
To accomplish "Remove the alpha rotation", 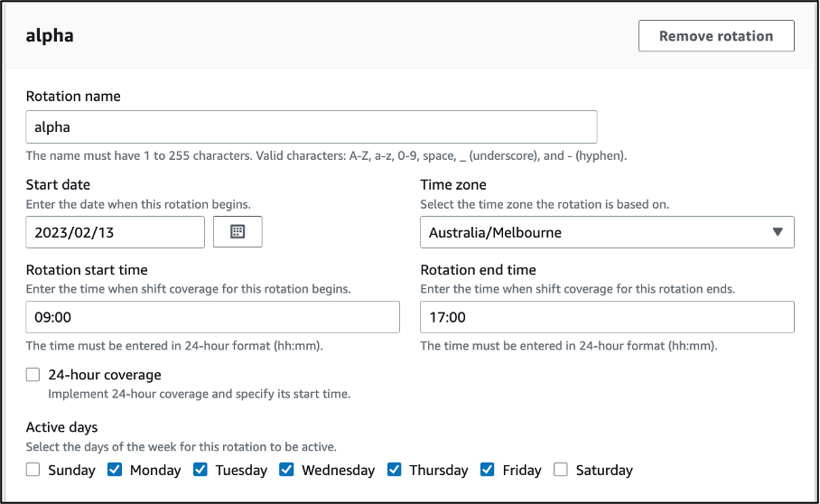I will point(716,36).
